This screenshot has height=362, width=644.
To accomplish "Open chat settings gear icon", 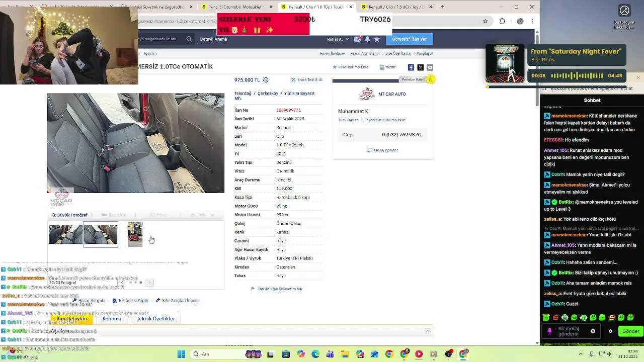I will [610, 331].
